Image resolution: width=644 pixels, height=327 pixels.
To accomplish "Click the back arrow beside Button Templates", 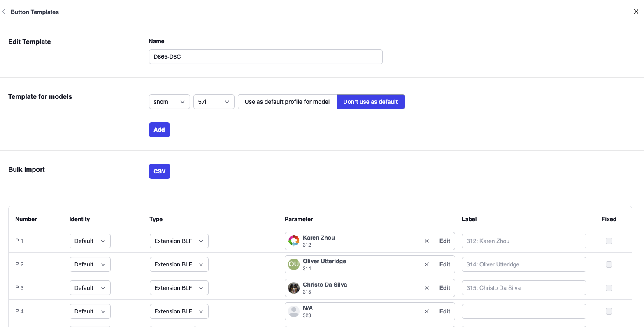I will [4, 12].
